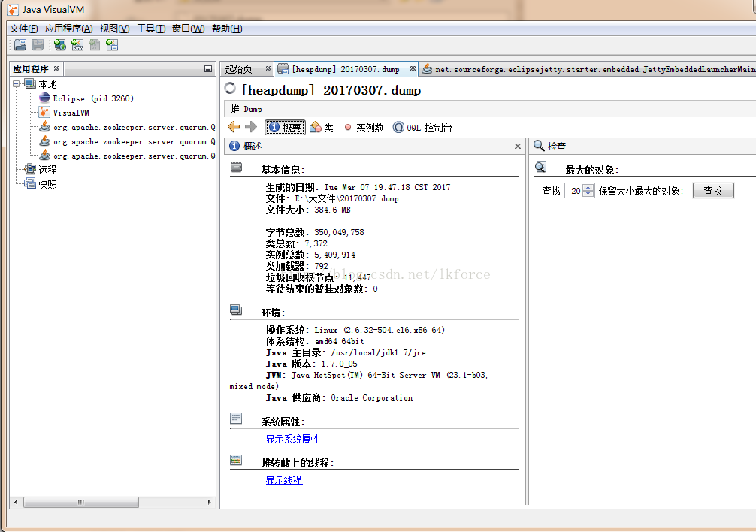
Task: Click the Eclipse application icon
Action: (44, 98)
